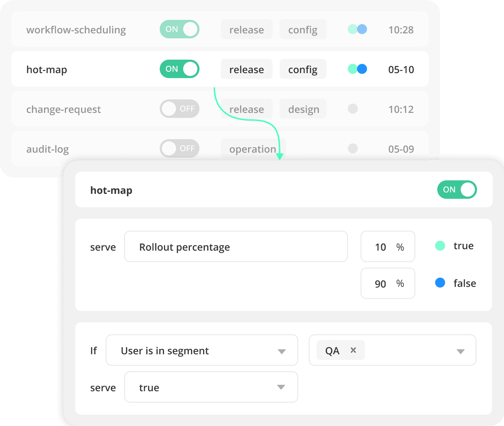This screenshot has width=504, height=426.
Task: Remove the QA segment tag
Action: click(x=353, y=350)
